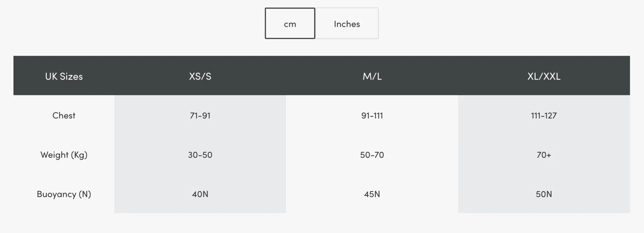Click the 50-70 weight value

(372, 155)
